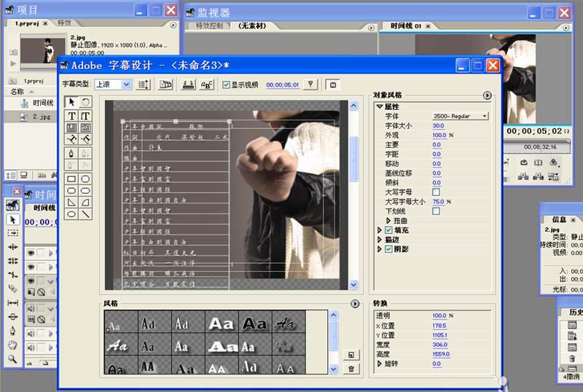Click the sync to timeline marker button
This screenshot has height=392, width=583.
310,85
